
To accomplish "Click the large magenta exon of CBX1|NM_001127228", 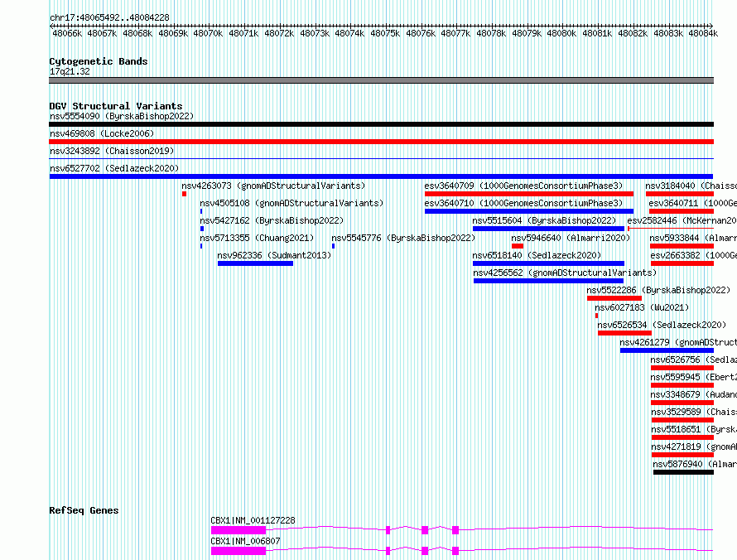I will tap(238, 530).
